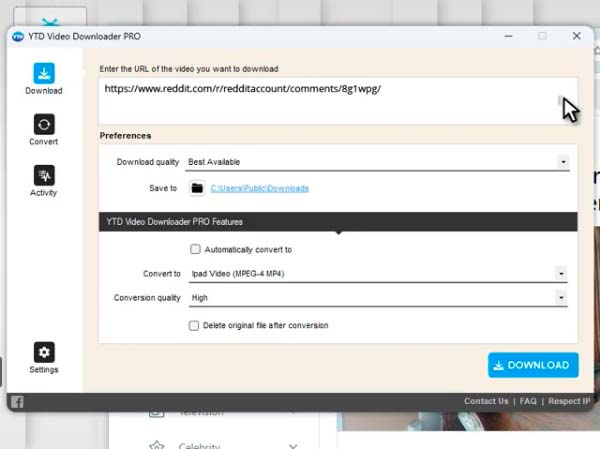
Task: Click the blue DOWNLOAD button
Action: coord(533,365)
